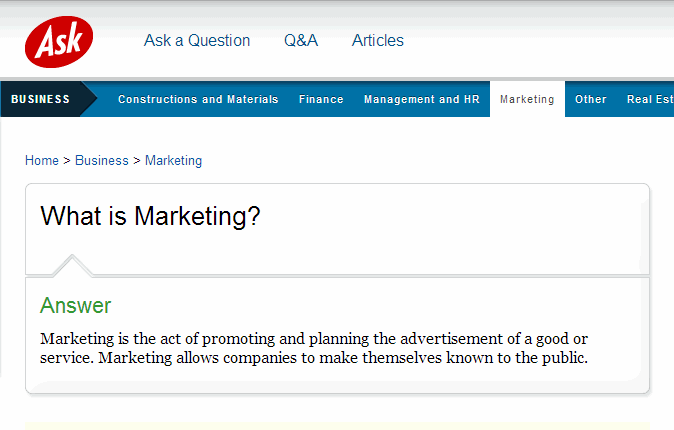Open the Constructions and Materials tab
Image resolution: width=674 pixels, height=430 pixels.
click(x=198, y=99)
